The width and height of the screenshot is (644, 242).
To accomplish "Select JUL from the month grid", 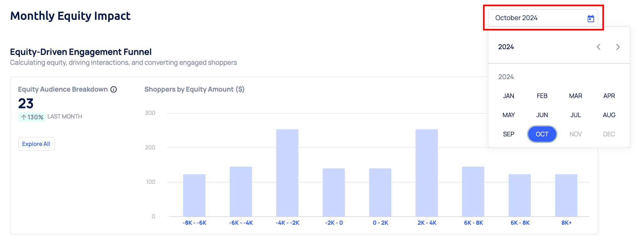I will tap(575, 115).
